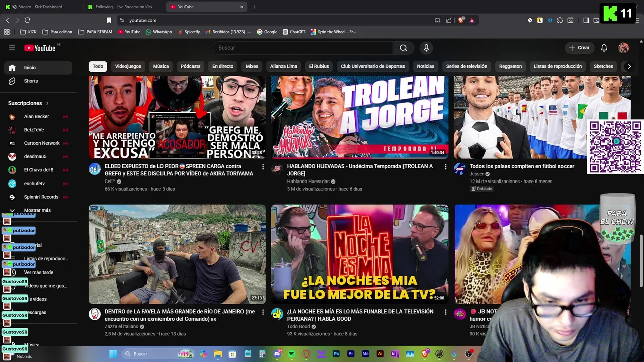Reload the page
The width and height of the screenshot is (644, 362).
27,20
